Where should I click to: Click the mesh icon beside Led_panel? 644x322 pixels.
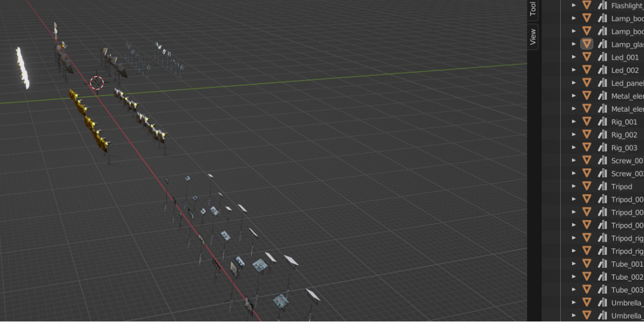pos(586,83)
